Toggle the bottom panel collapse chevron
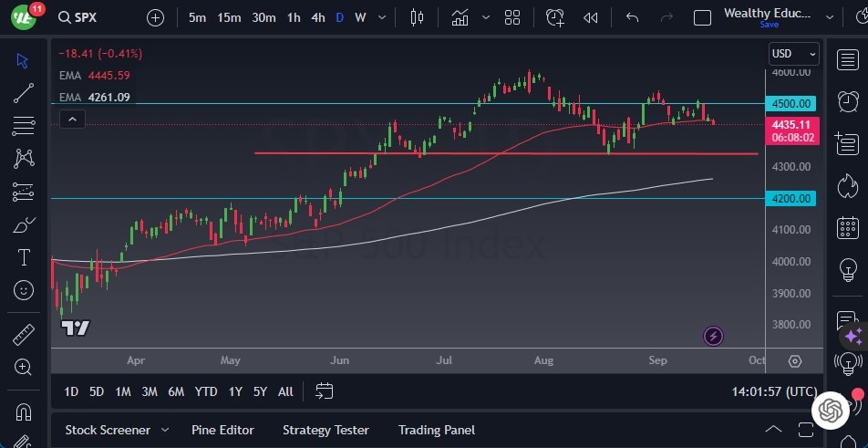868x448 pixels. (773, 430)
